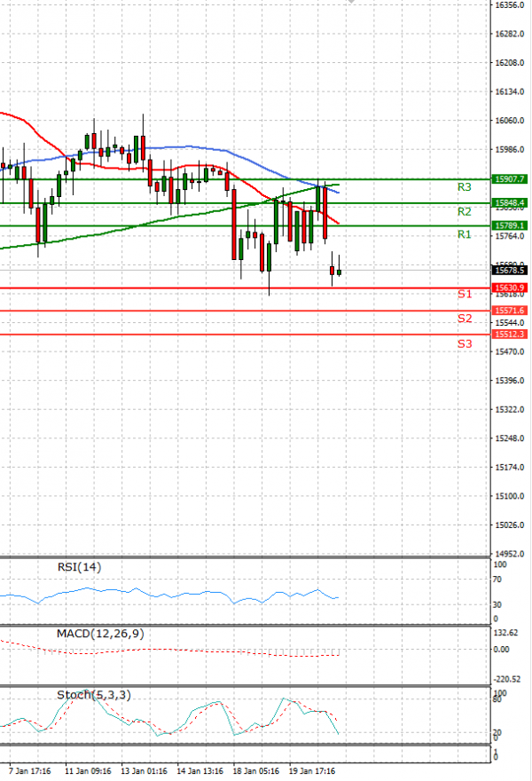Click the 14 Jan 13:16 time label
This screenshot has width=532, height=781.
pyautogui.click(x=200, y=771)
